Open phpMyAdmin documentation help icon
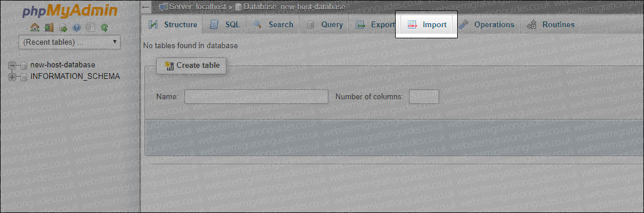 click(77, 28)
